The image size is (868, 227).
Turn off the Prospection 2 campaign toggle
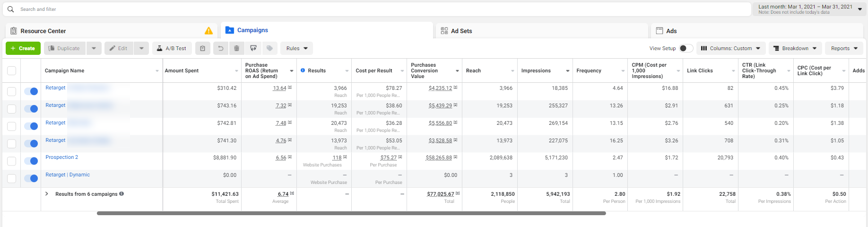31,161
